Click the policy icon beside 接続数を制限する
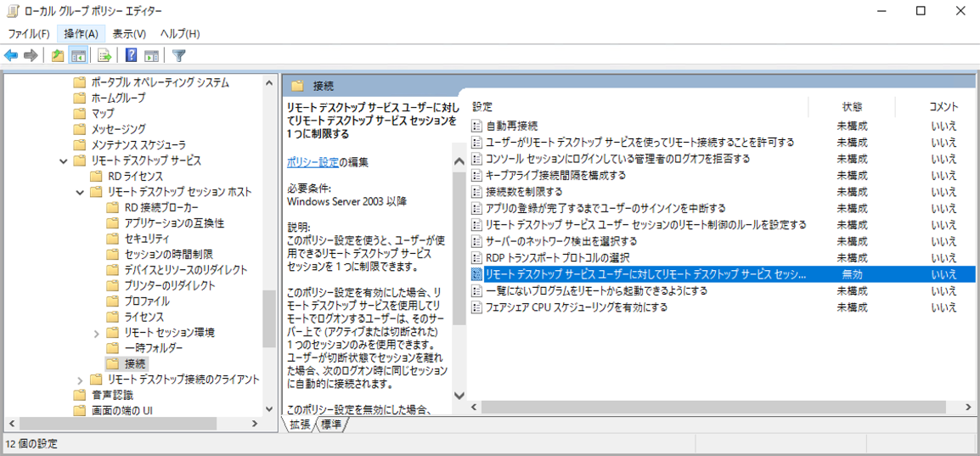This screenshot has width=980, height=456. click(x=477, y=191)
